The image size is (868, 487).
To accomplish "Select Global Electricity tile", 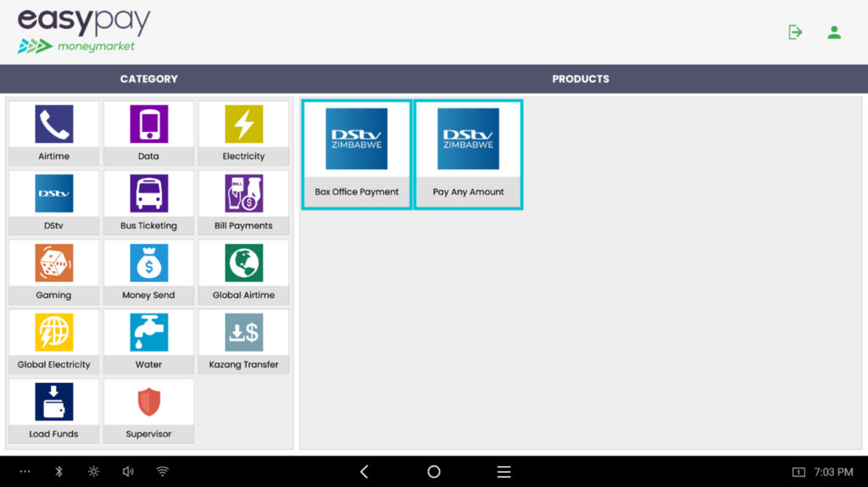I will (x=53, y=341).
